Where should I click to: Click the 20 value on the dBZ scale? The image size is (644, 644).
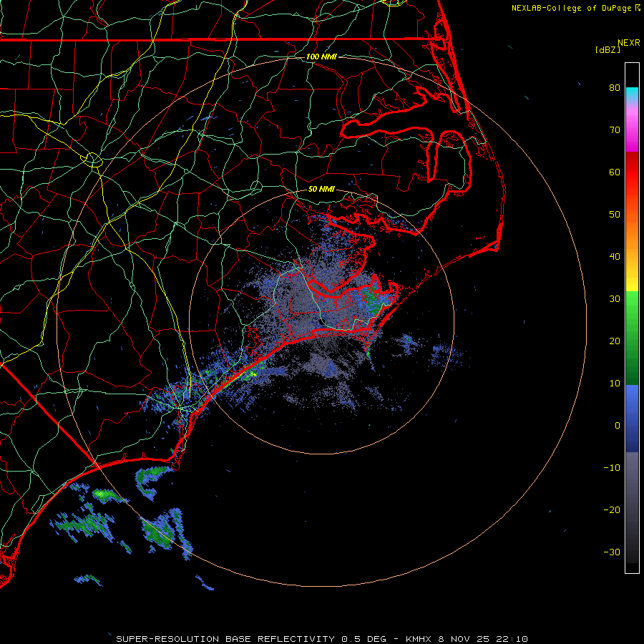(x=615, y=341)
